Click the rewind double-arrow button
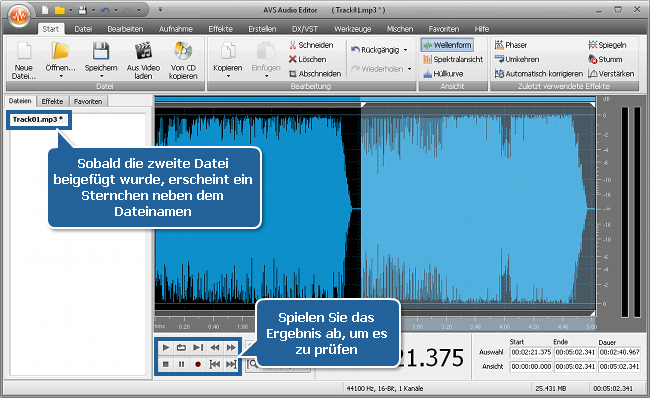The height and width of the screenshot is (398, 650). (x=215, y=347)
